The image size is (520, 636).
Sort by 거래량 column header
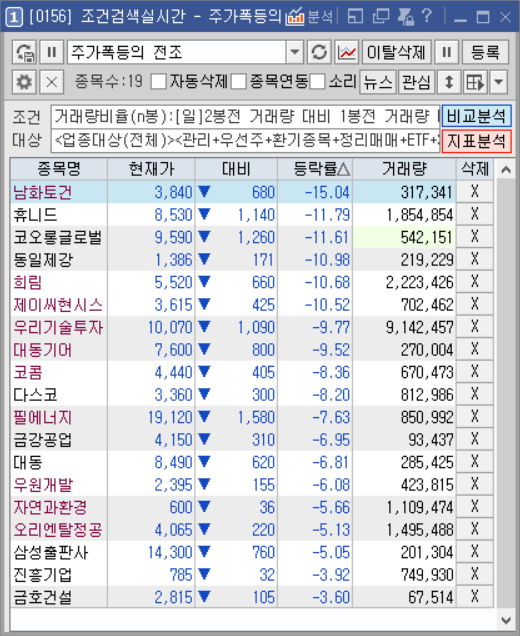tap(404, 169)
